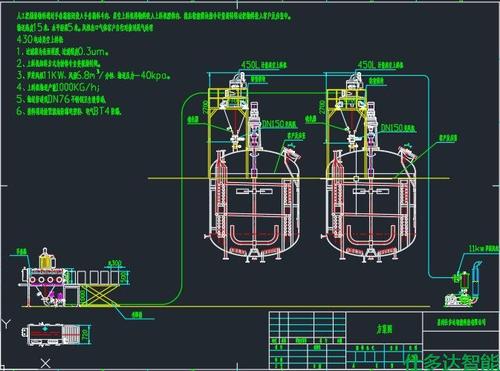Click the UCS Y-axis marker icon
Viewport: 500px width, 371px height.
pos(7,323)
